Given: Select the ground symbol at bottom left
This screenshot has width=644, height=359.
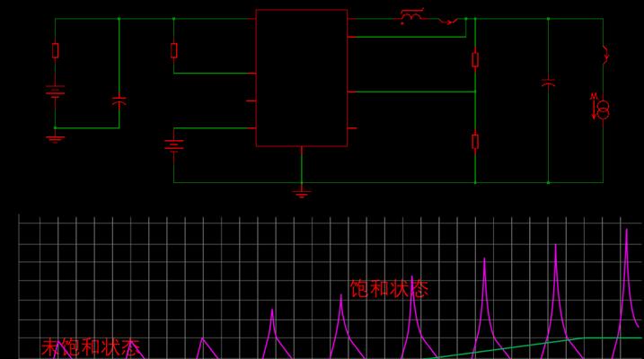Looking at the screenshot, I should point(55,139).
